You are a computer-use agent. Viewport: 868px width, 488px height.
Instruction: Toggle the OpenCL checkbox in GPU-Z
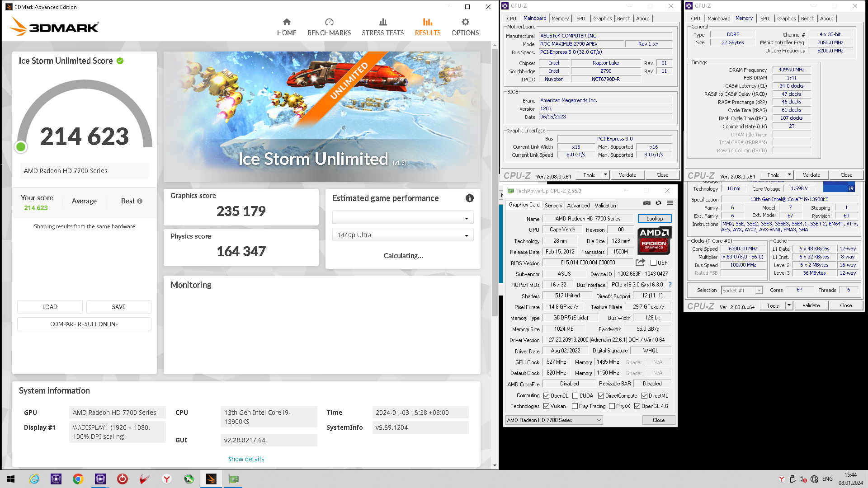(546, 396)
